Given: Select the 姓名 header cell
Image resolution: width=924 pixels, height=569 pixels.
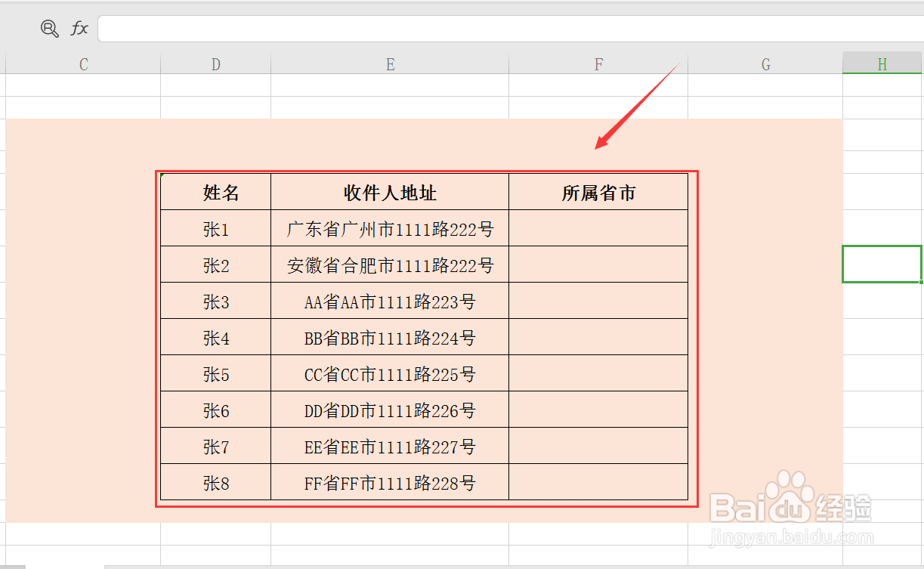Looking at the screenshot, I should [215, 192].
